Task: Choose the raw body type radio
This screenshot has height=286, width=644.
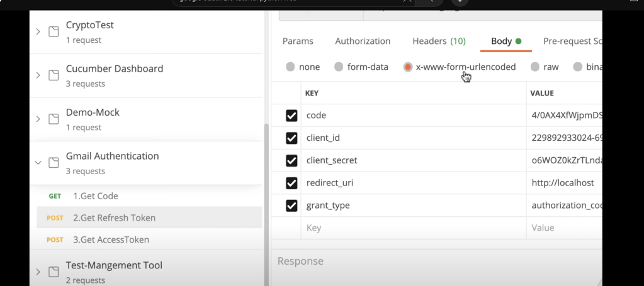Action: (534, 67)
